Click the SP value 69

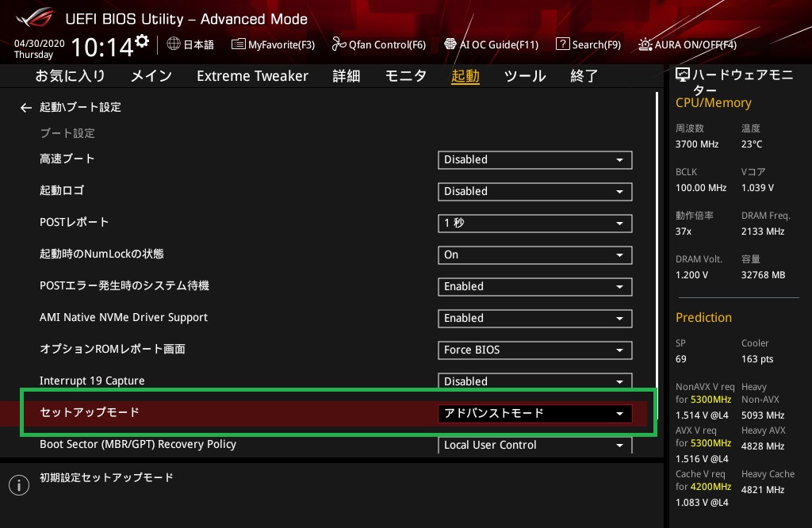pyautogui.click(x=680, y=359)
